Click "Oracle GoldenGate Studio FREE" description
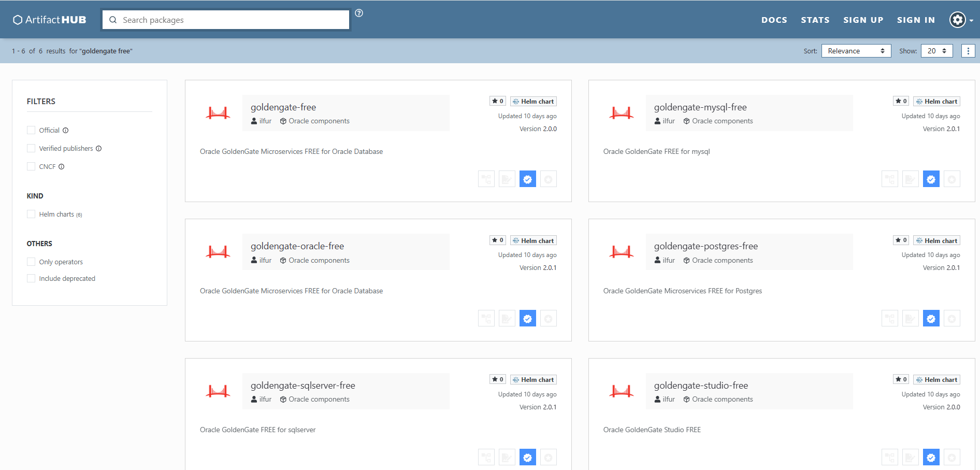The height and width of the screenshot is (470, 980). coord(652,430)
